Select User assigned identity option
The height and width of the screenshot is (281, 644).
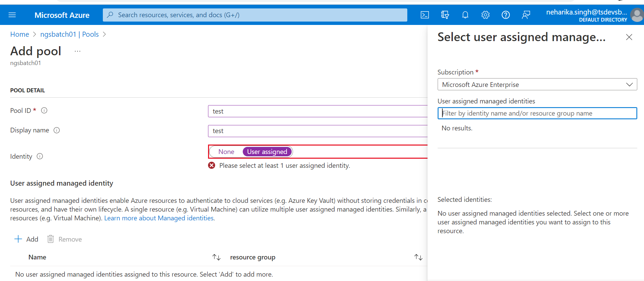tap(267, 152)
